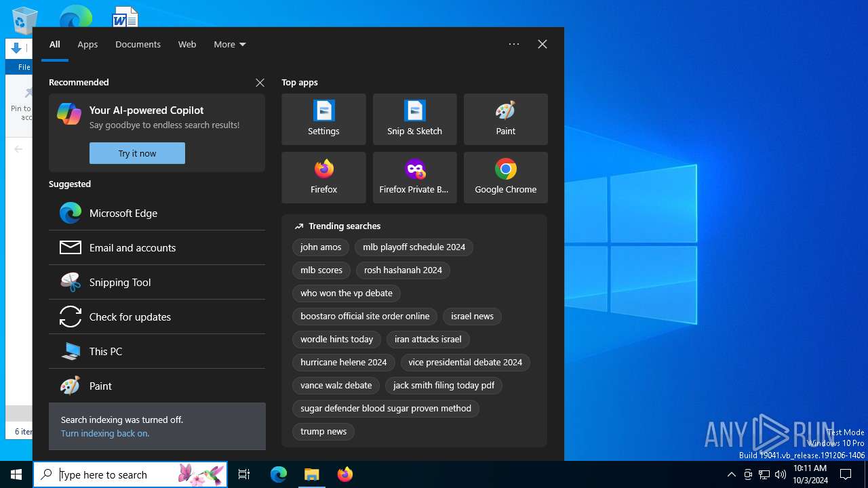This screenshot has width=868, height=488.
Task: Open This PC suggestion
Action: (x=157, y=351)
